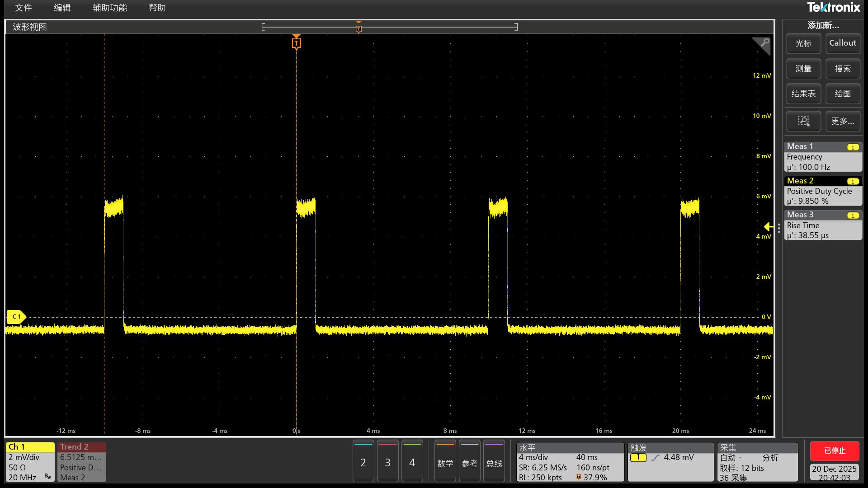868x488 pixels.
Task: Click the draw-a-box zoom icon button
Action: pyautogui.click(x=803, y=121)
